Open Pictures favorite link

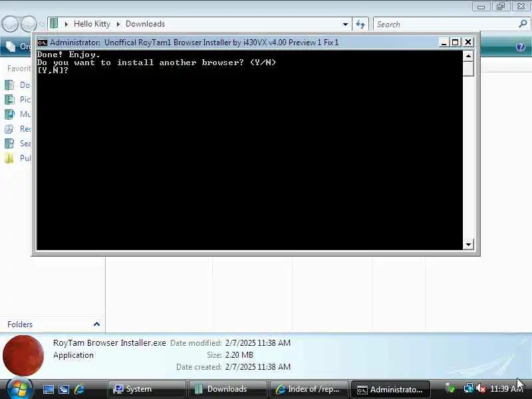pos(17,99)
